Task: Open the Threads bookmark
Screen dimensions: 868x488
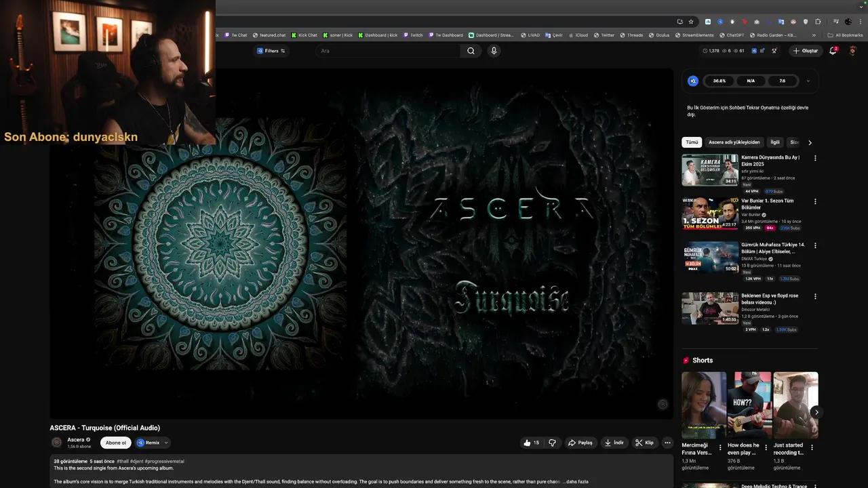Action: pos(631,35)
